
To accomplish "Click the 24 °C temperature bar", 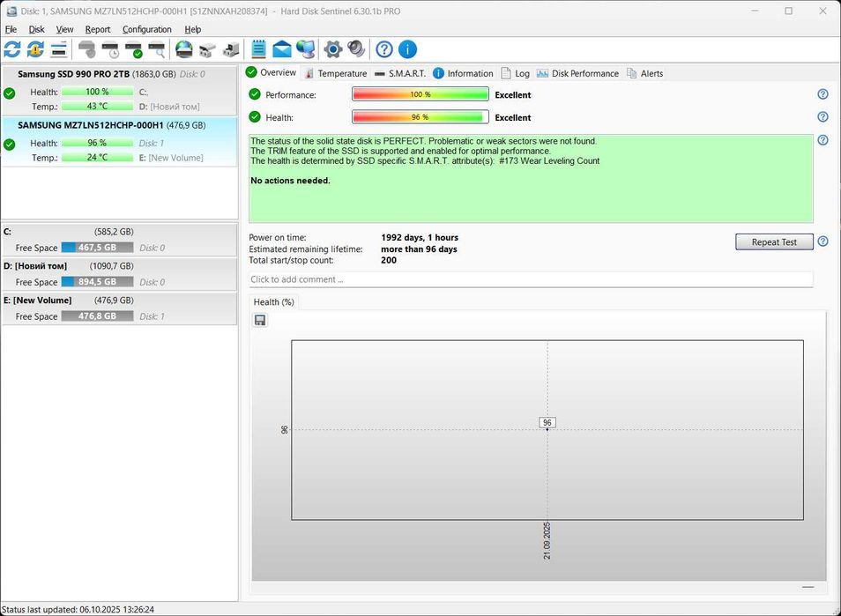I will tap(97, 158).
